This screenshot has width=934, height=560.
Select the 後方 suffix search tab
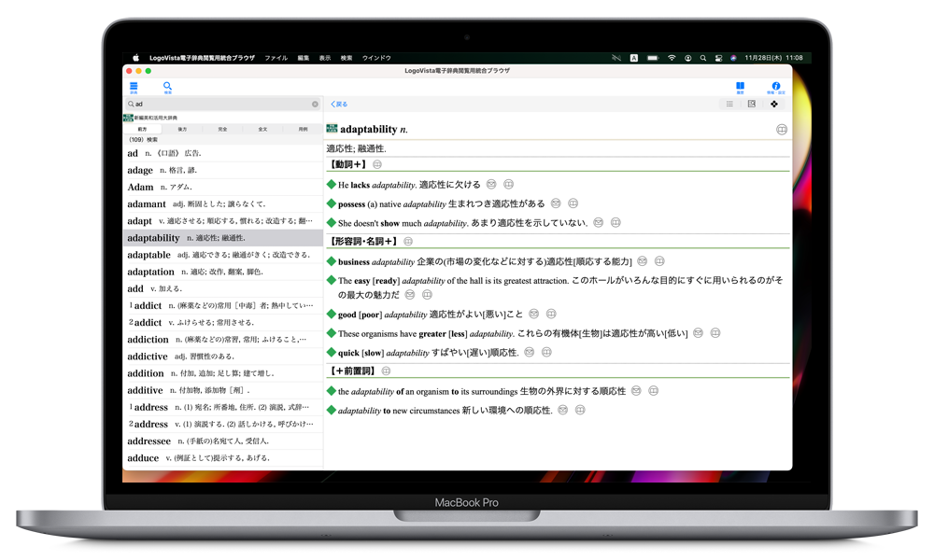pyautogui.click(x=182, y=129)
